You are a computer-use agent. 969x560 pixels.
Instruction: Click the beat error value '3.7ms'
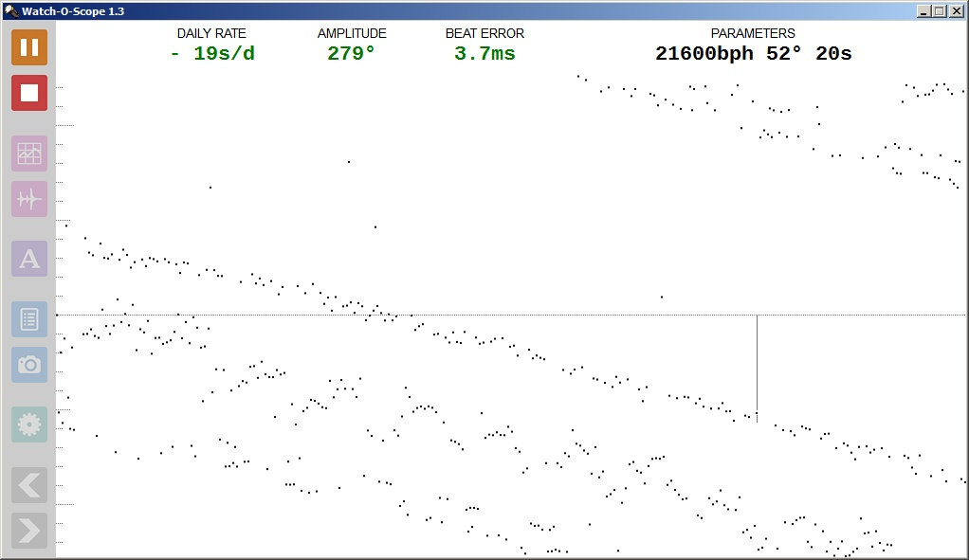point(484,54)
